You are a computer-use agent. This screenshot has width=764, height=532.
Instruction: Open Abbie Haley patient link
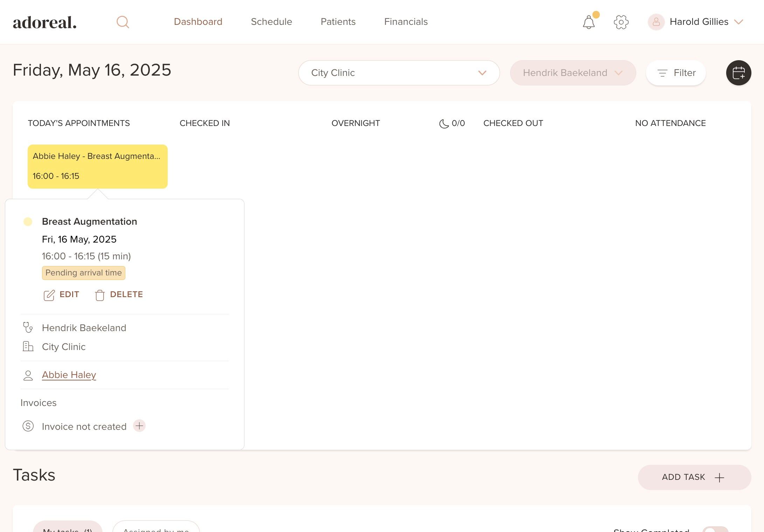(x=69, y=375)
